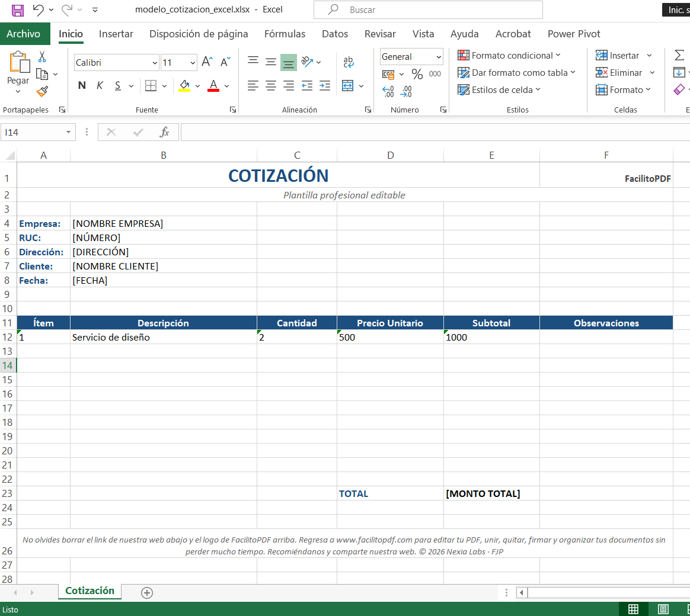Open Número dialog launcher
Viewport: 690px width, 616px height.
pos(443,110)
